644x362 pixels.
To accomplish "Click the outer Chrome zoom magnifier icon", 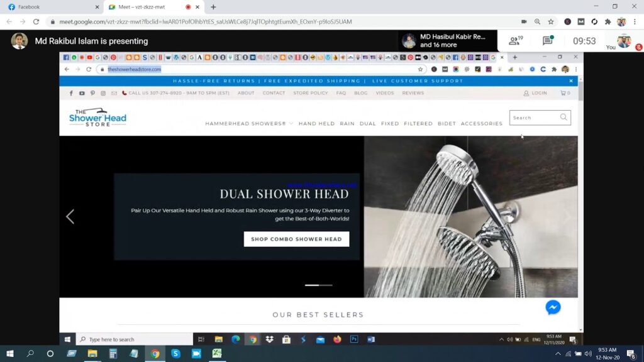I will (537, 22).
